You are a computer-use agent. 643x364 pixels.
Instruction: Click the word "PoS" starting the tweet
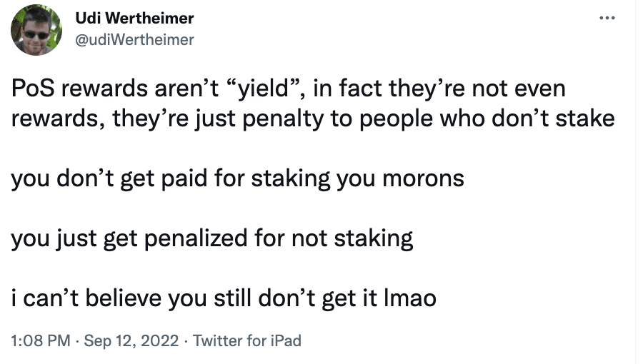pyautogui.click(x=33, y=89)
